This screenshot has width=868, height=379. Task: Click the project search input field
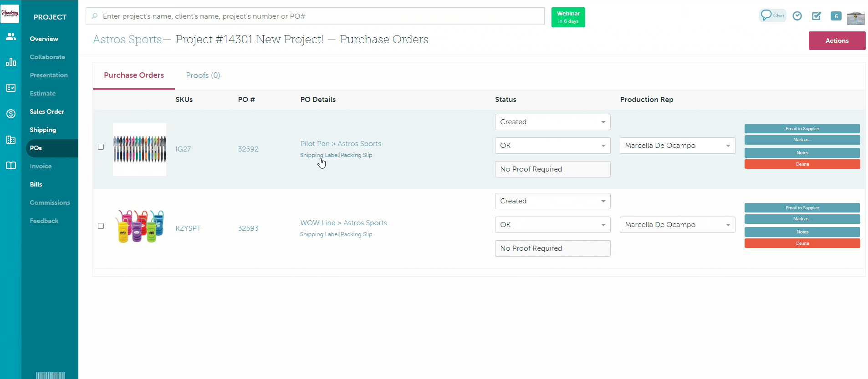pyautogui.click(x=315, y=16)
